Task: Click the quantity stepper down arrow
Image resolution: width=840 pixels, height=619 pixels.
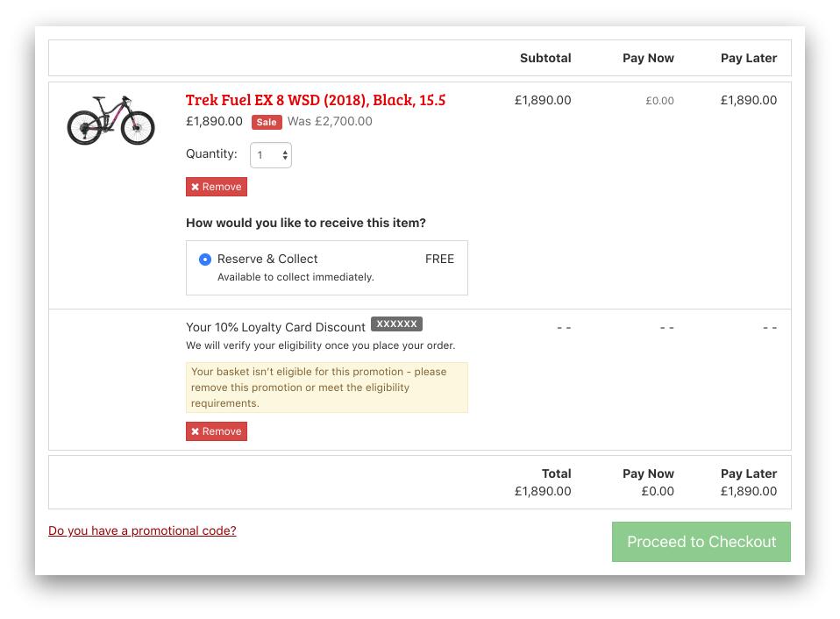Action: coord(284,159)
